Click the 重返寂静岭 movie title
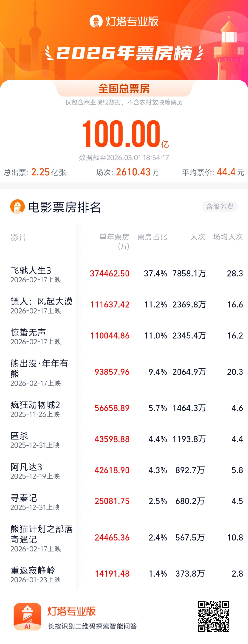Viewport: 248px width, 644px height. tap(33, 571)
